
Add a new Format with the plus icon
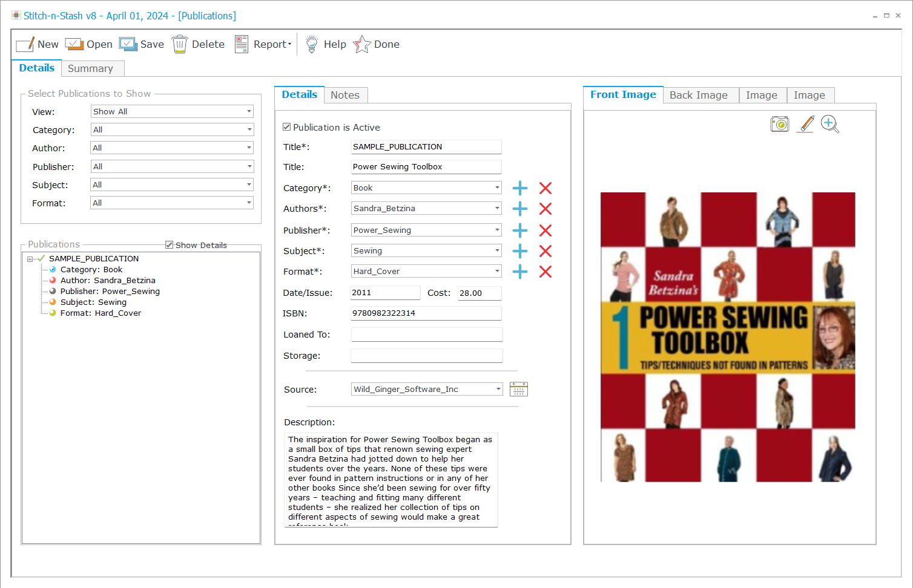point(520,272)
